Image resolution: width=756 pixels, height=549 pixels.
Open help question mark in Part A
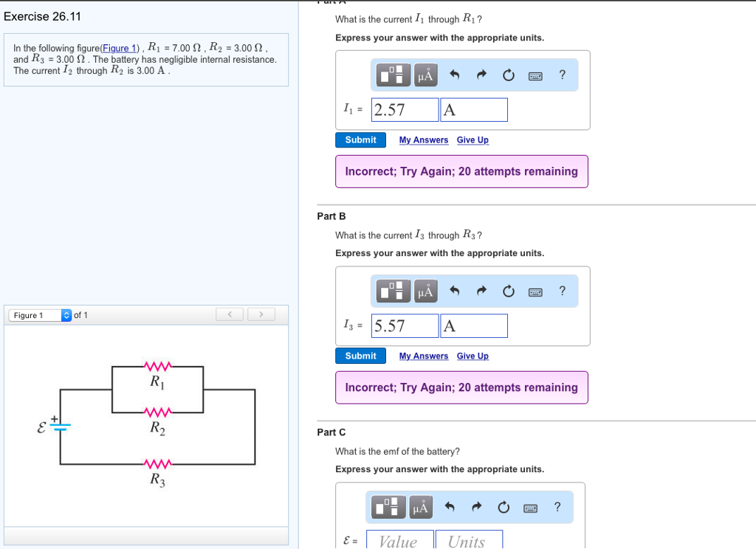click(562, 75)
